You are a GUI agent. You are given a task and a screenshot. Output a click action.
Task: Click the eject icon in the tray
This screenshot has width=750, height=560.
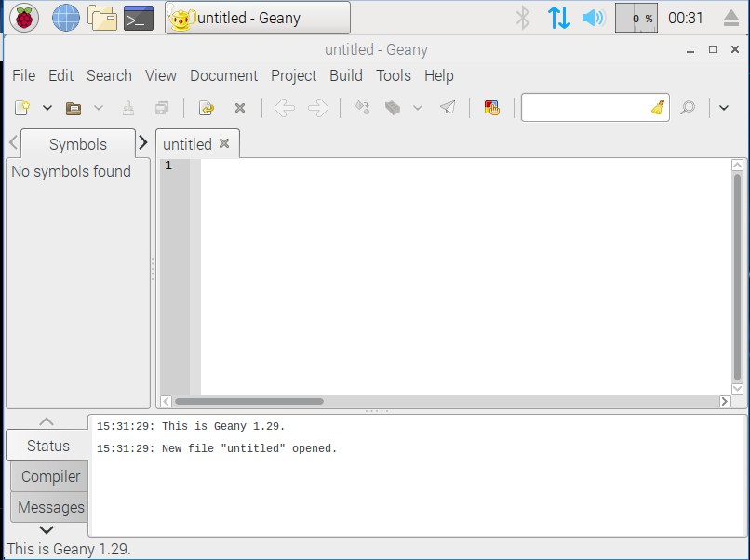[x=730, y=19]
